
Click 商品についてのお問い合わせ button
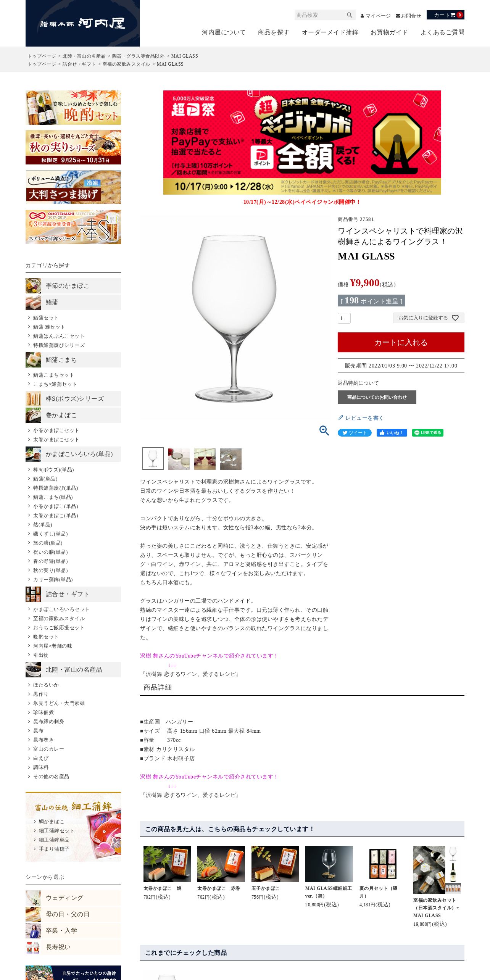click(377, 397)
